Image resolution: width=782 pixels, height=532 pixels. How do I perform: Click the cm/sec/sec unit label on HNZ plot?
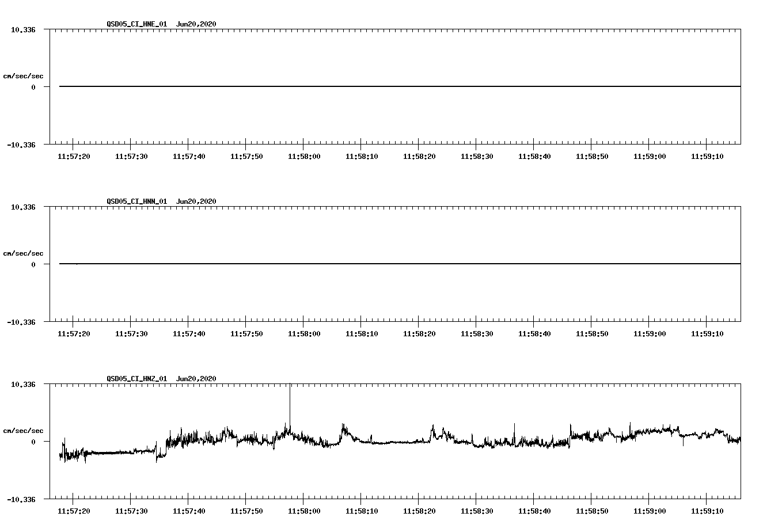tap(24, 431)
